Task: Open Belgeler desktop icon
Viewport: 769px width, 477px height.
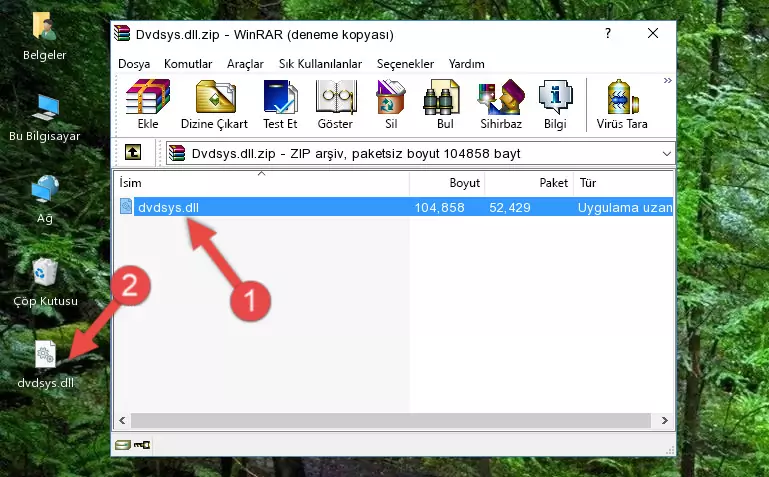Action: click(x=45, y=36)
